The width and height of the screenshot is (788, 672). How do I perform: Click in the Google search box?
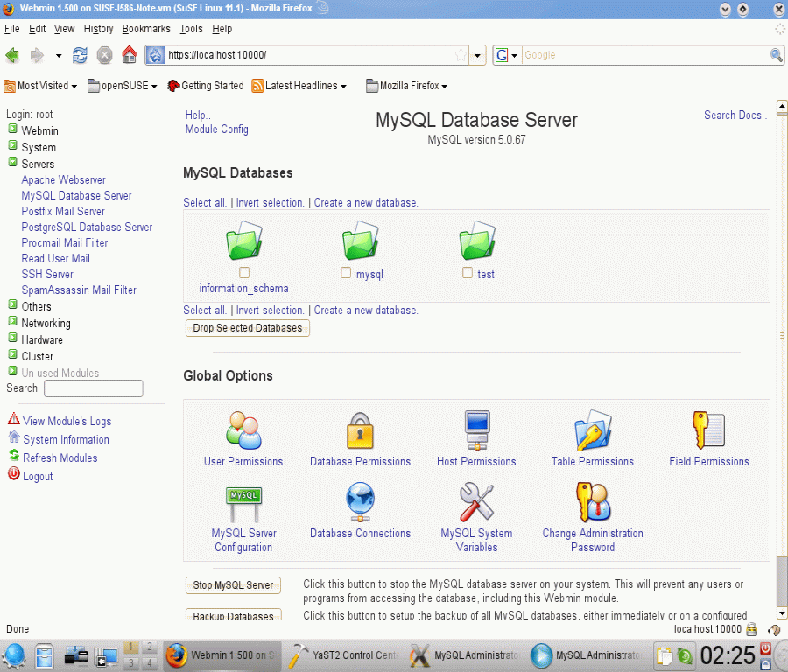point(645,55)
